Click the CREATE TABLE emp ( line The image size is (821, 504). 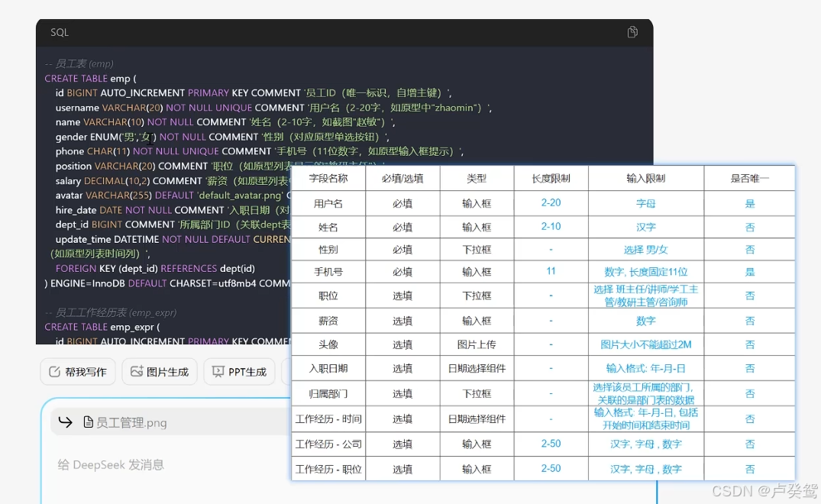tap(91, 78)
